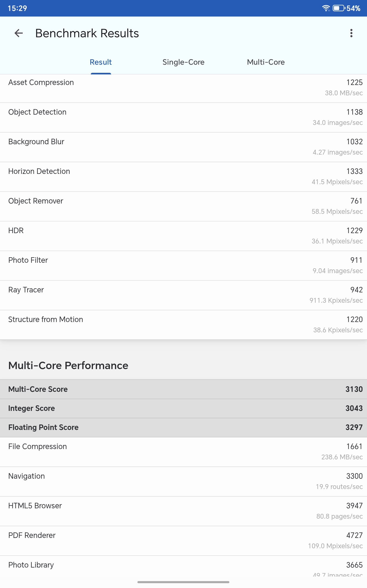Tap the Background Blur entry
The width and height of the screenshot is (367, 588).
(183, 147)
